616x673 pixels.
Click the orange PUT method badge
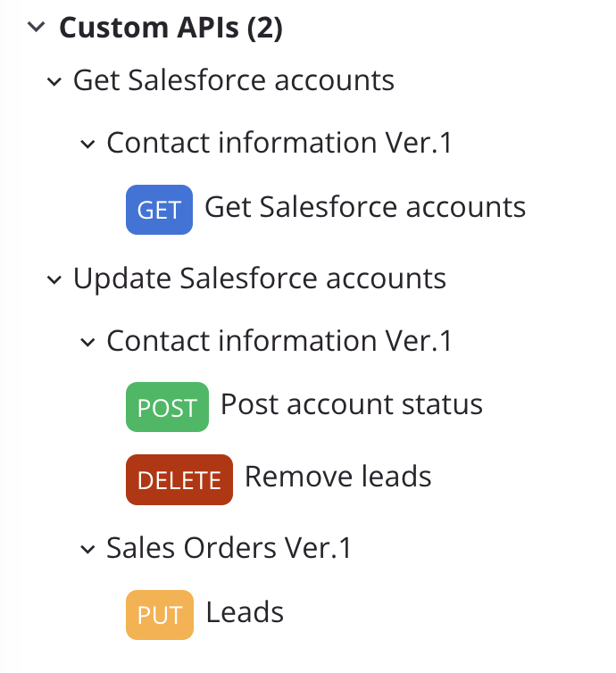point(160,615)
